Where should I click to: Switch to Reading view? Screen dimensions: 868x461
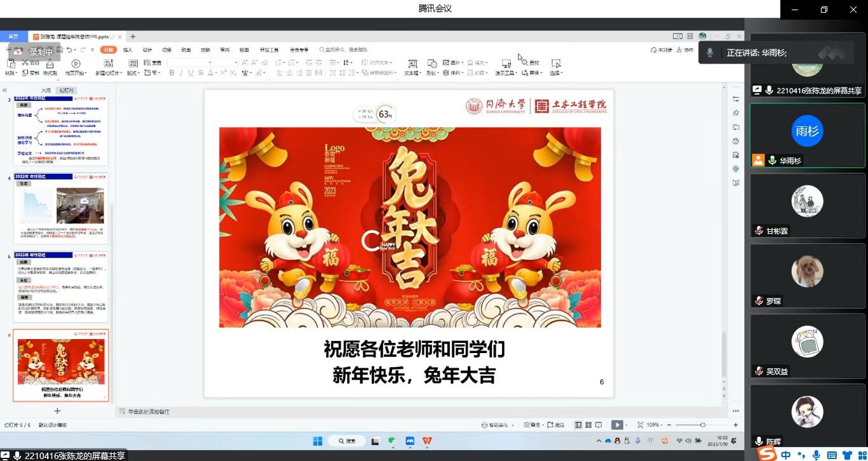click(599, 425)
